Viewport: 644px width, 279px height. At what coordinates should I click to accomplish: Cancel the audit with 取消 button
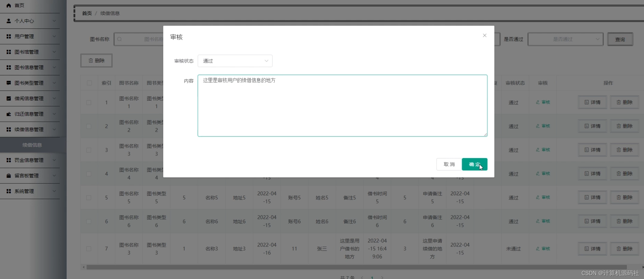point(449,164)
